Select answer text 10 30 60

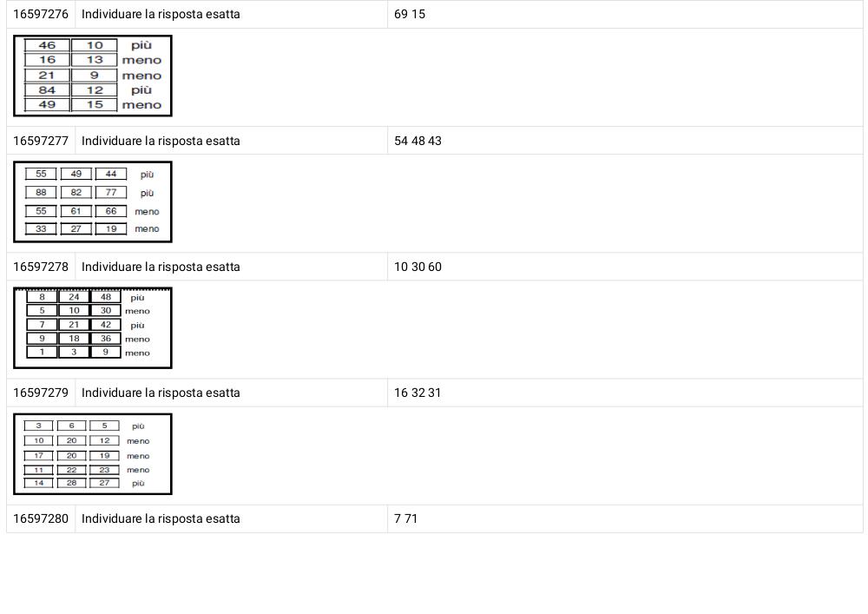(418, 267)
